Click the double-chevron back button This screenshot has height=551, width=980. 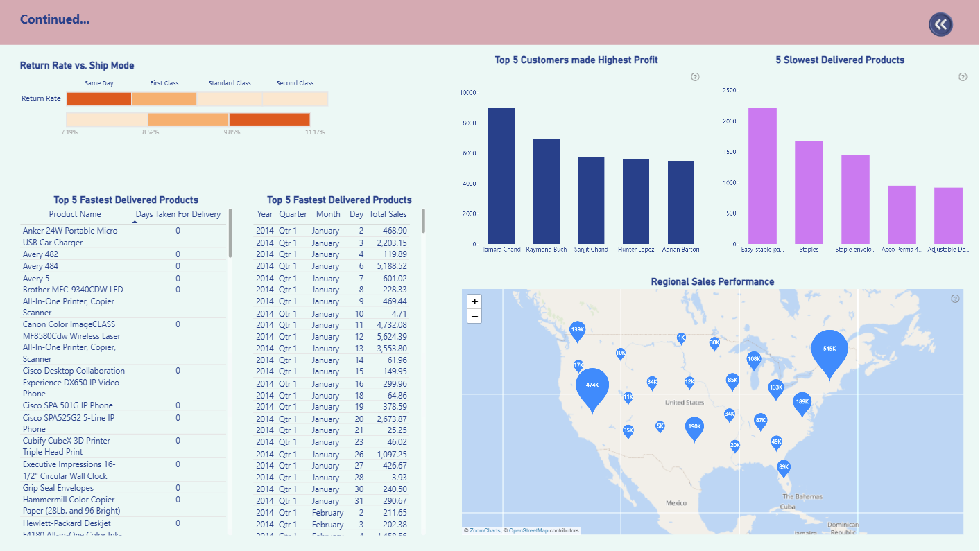(940, 24)
